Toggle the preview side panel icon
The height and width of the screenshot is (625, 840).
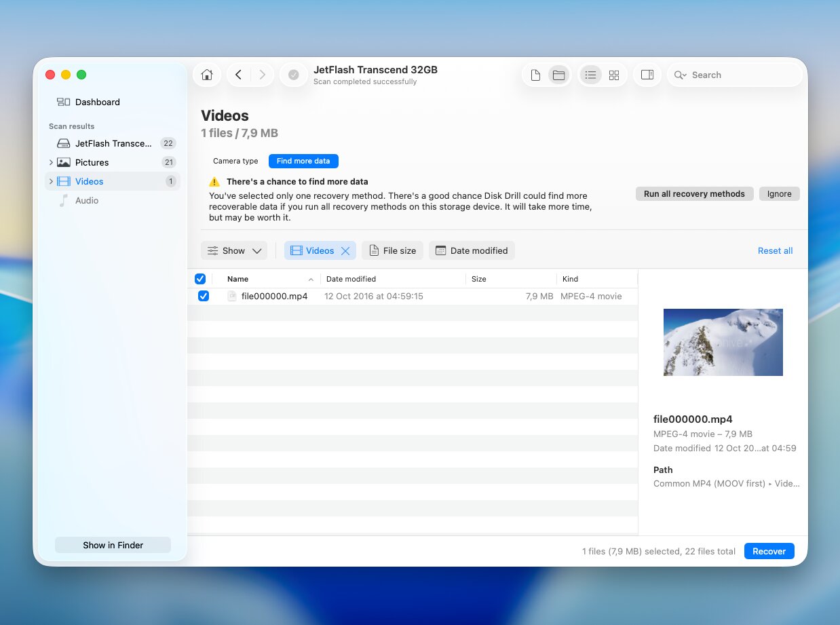(x=647, y=75)
